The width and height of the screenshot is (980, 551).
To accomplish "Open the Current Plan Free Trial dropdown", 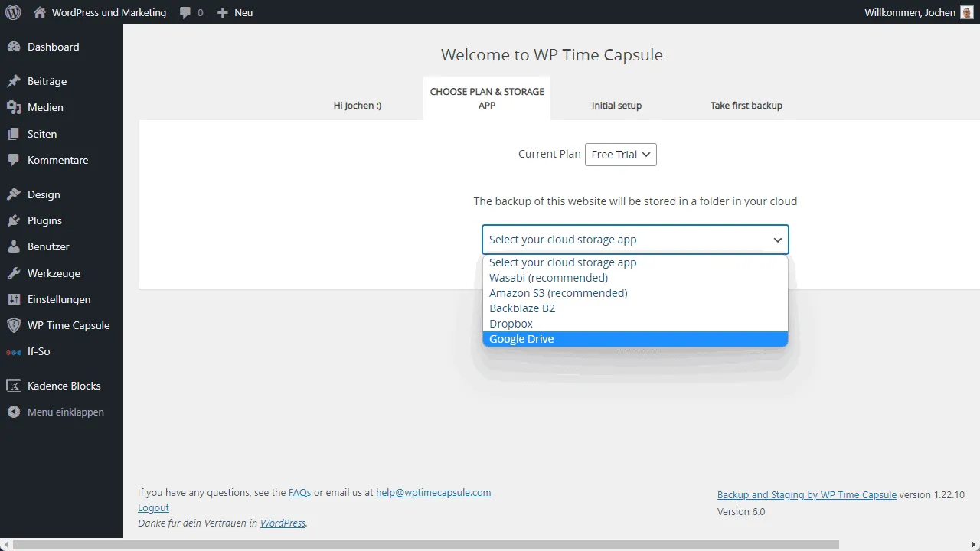I will click(620, 155).
